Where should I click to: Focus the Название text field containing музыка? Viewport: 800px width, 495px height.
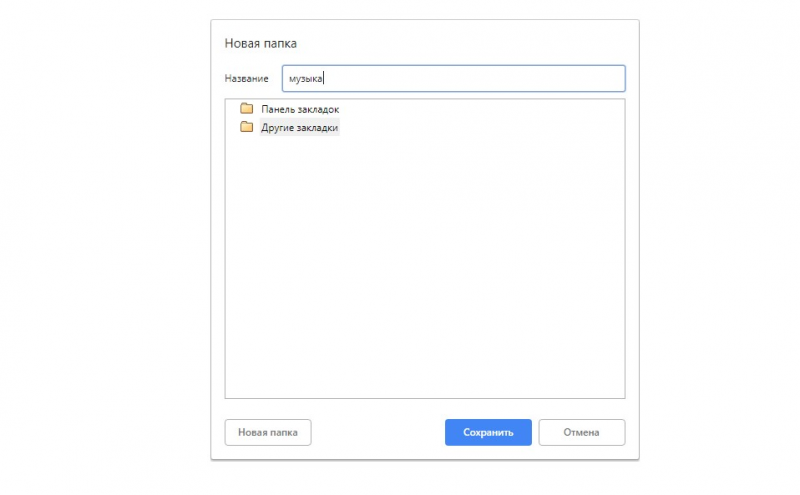click(454, 79)
